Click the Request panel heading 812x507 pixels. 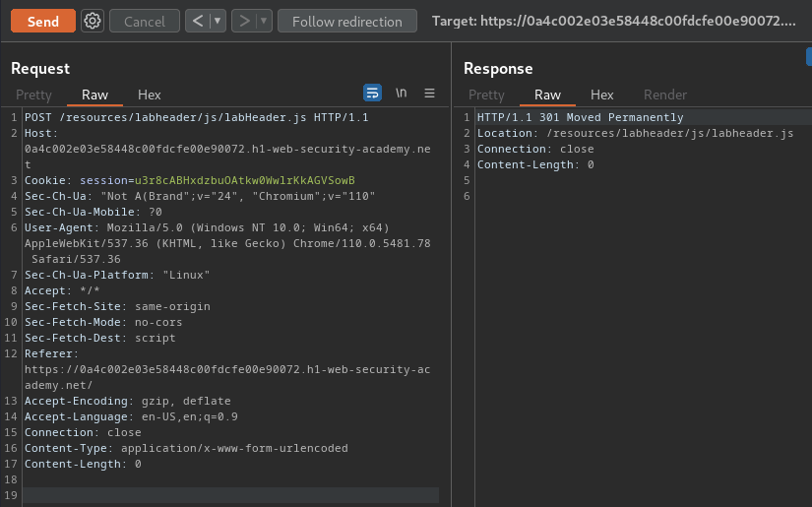click(x=40, y=68)
